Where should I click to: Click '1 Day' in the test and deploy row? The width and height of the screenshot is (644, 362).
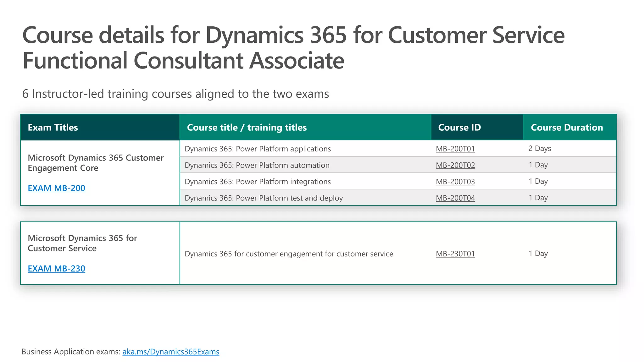[538, 197]
